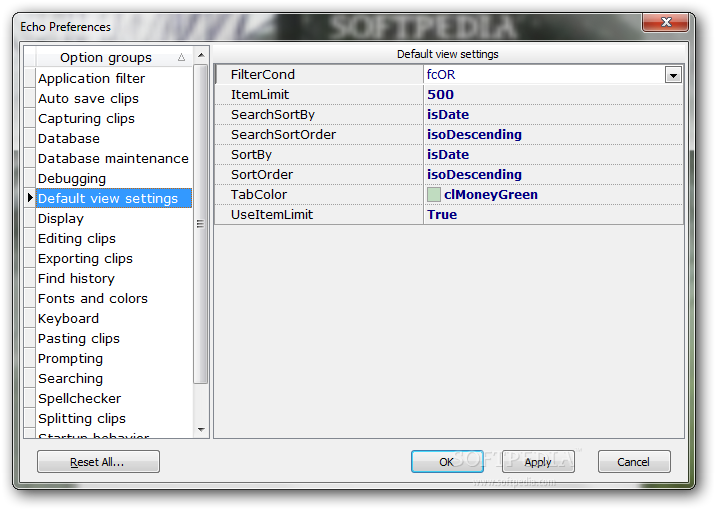Click SearchSortBy value isDate
The width and height of the screenshot is (716, 510).
coord(448,115)
